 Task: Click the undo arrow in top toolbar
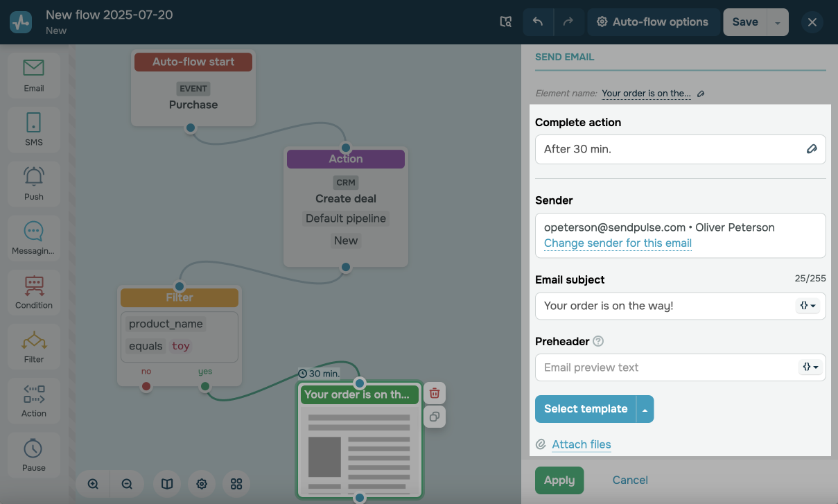coord(538,22)
